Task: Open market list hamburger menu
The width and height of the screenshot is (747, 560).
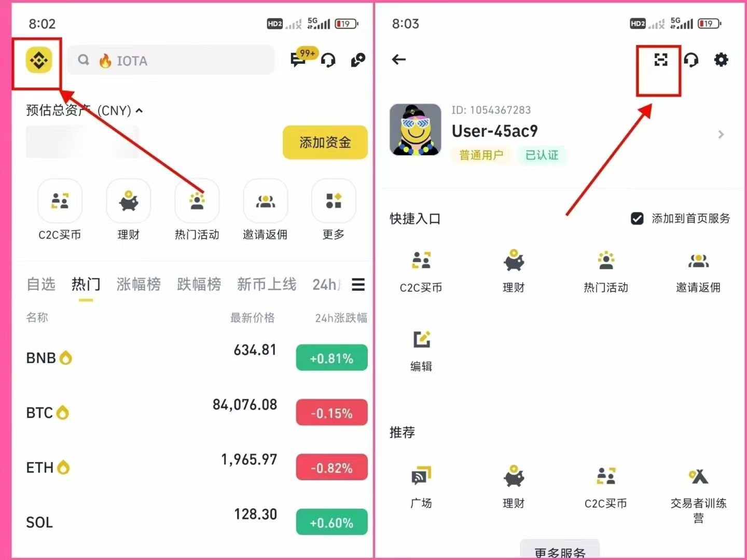Action: tap(358, 284)
